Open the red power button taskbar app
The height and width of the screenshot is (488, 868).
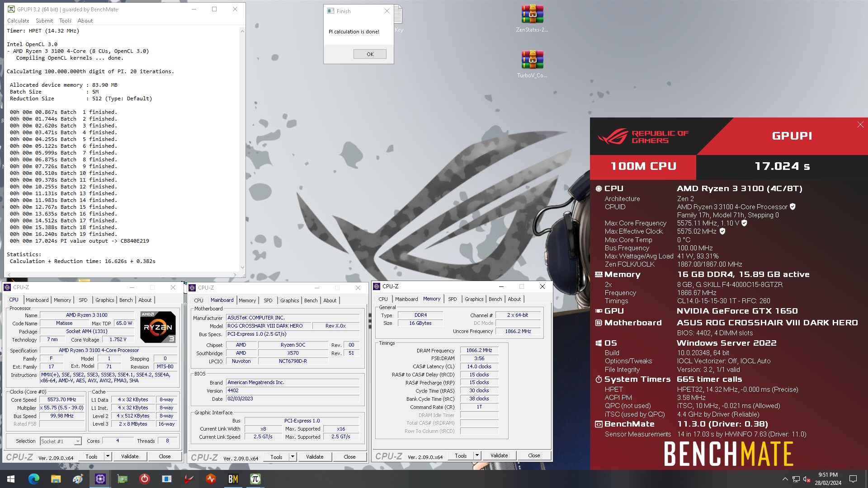(144, 479)
